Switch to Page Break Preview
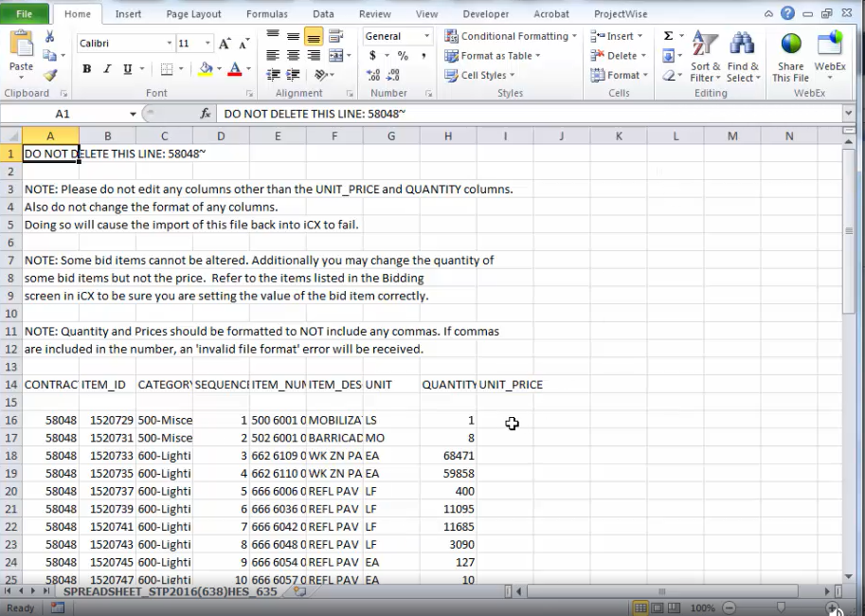 coord(674,607)
